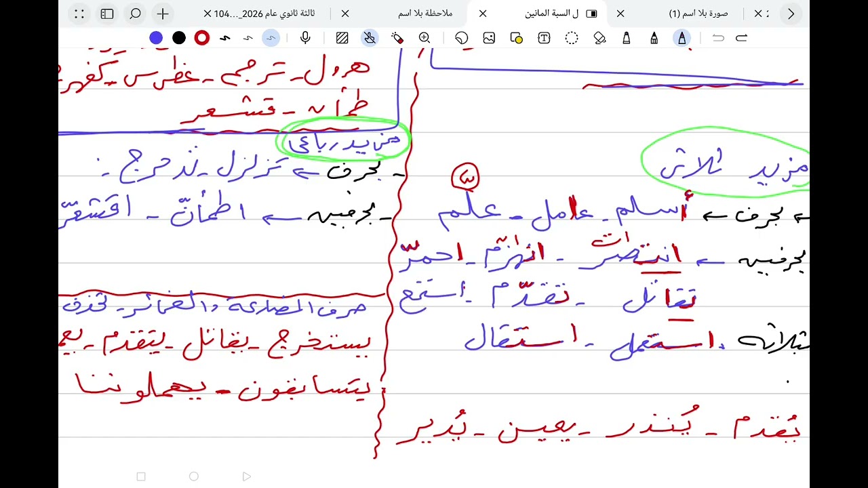Start voice recording with microphone icon
The width and height of the screenshot is (868, 488).
point(305,38)
